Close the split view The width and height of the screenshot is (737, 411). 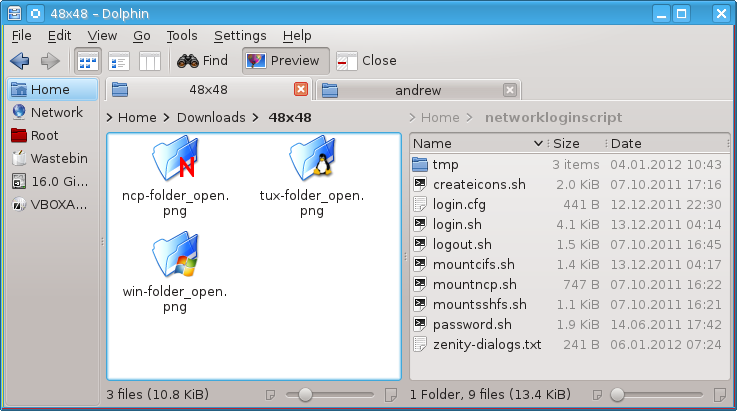[367, 61]
